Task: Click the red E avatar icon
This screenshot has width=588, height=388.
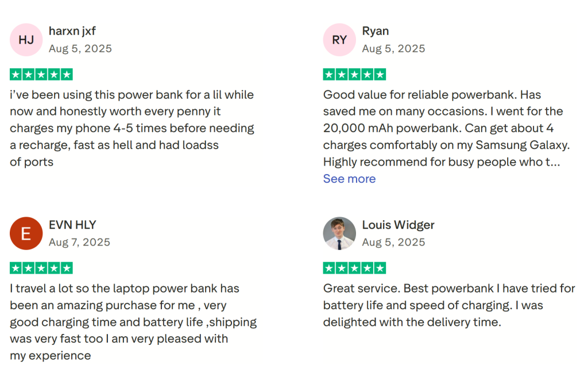Action: 26,233
